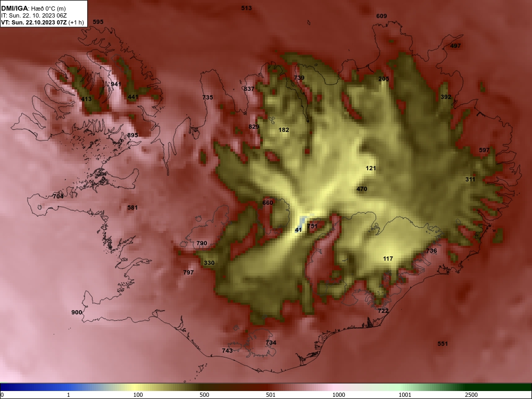Click the value 311 on the map
This screenshot has height=399, width=532.
tap(470, 179)
